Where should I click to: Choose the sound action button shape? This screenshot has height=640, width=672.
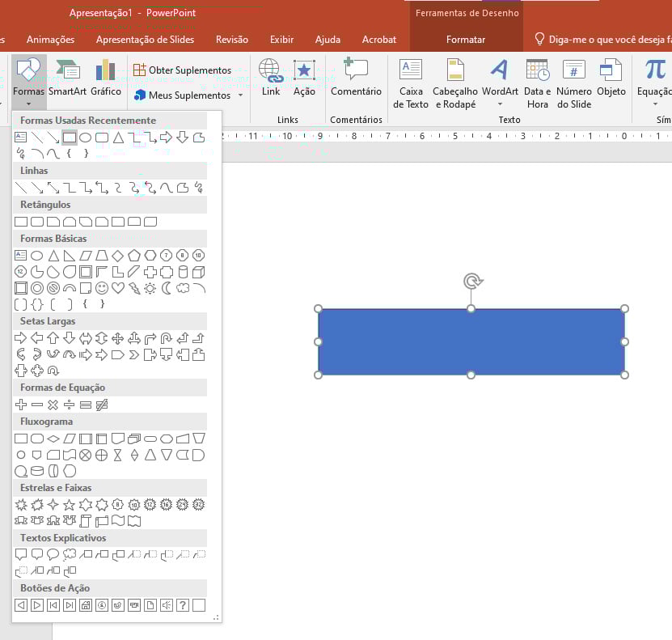coord(167,605)
